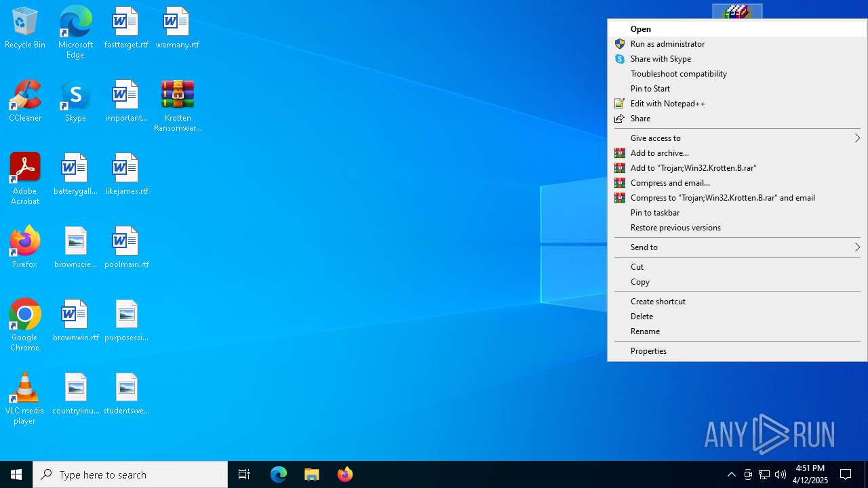Choose Add to archive...

click(x=737, y=153)
